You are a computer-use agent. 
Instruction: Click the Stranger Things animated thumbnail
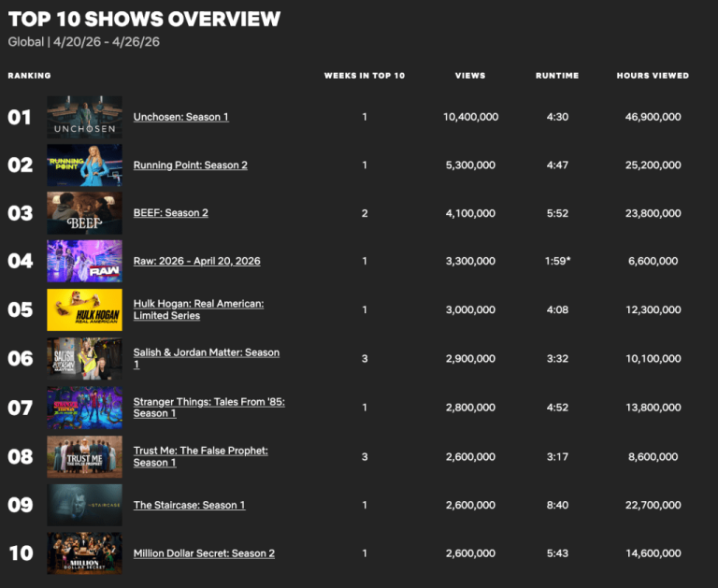click(84, 408)
